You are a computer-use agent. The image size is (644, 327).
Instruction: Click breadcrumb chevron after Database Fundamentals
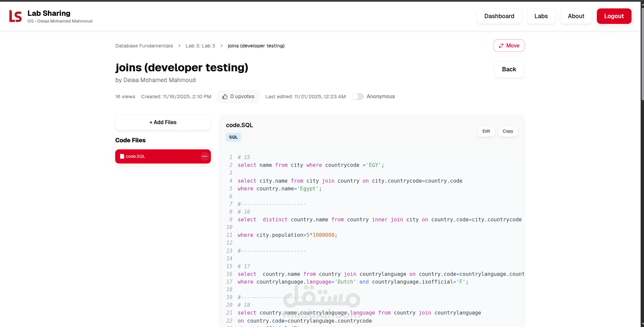click(x=179, y=46)
